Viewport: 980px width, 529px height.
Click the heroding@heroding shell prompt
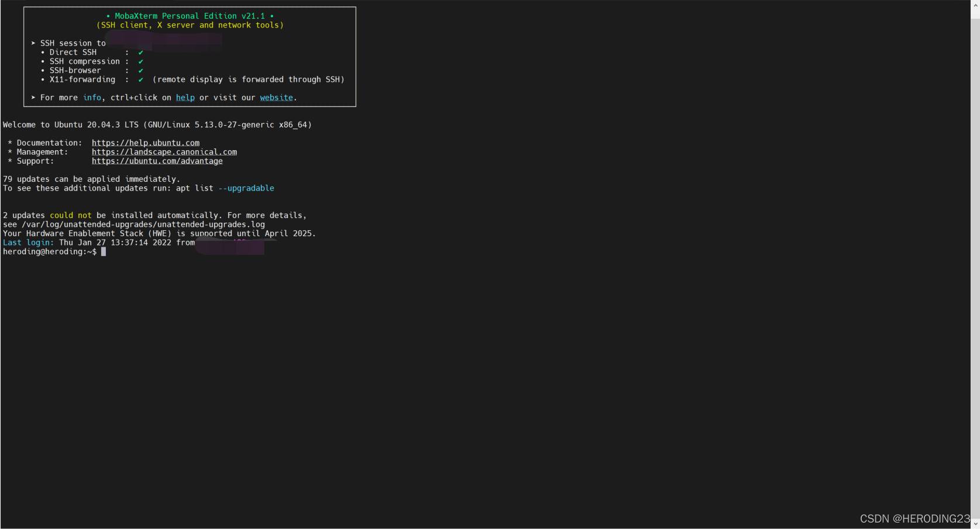50,252
